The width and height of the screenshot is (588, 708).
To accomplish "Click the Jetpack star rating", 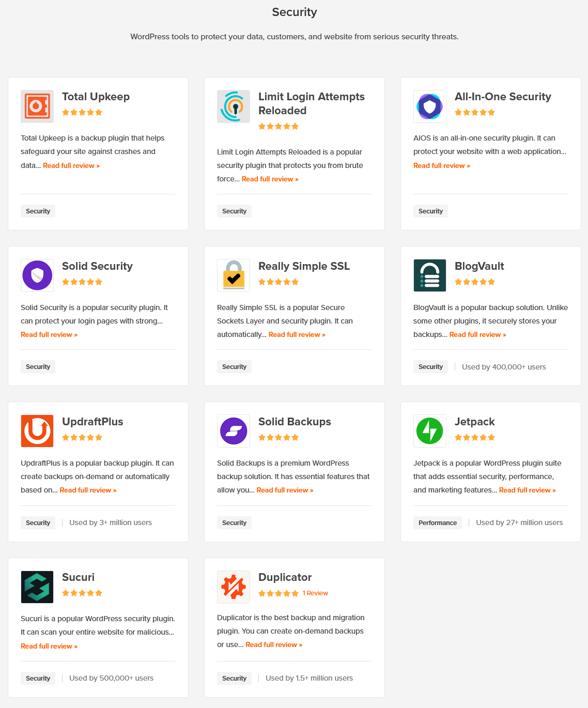I will click(475, 437).
